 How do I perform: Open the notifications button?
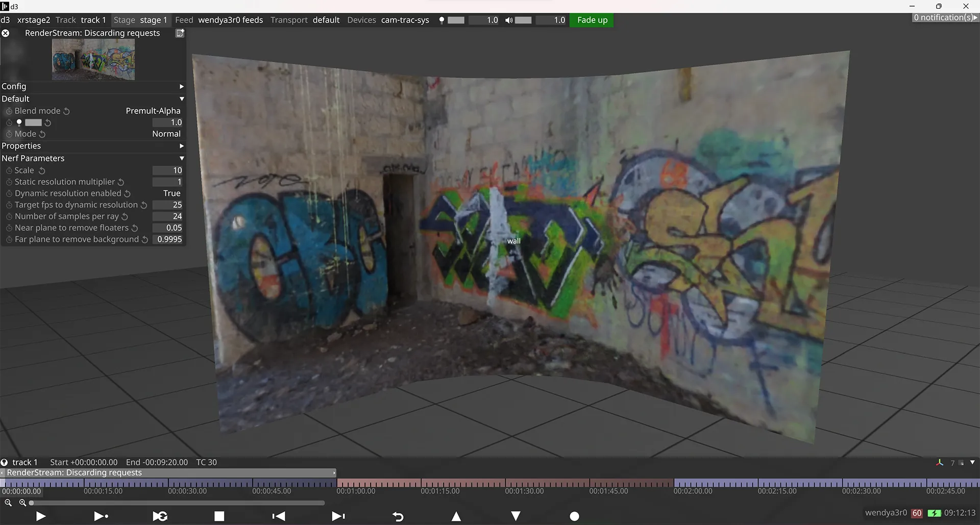pyautogui.click(x=945, y=17)
